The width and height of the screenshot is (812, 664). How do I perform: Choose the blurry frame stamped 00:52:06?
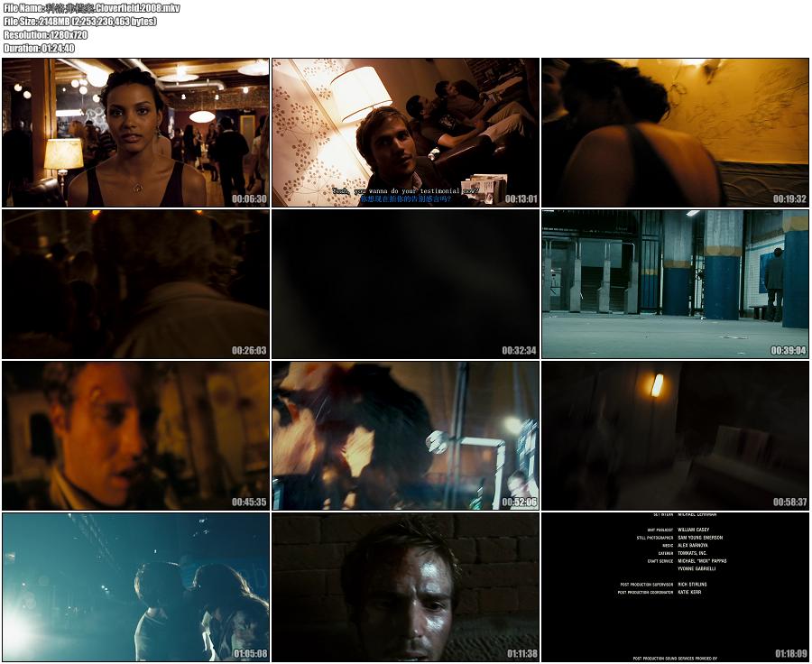[405, 436]
